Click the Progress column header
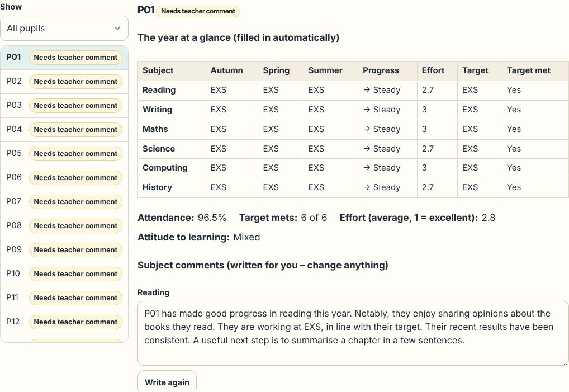 point(387,71)
